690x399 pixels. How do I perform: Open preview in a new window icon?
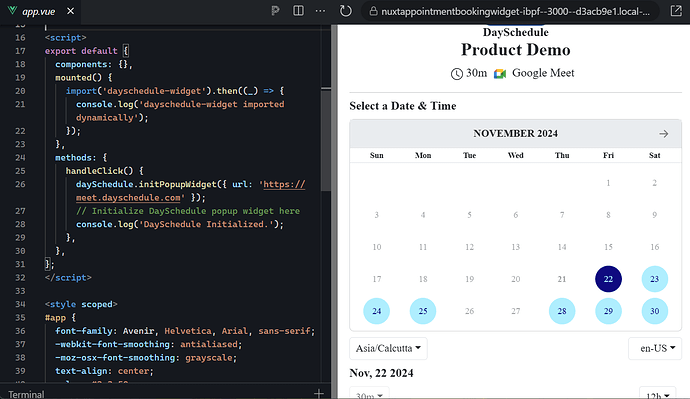coord(676,11)
